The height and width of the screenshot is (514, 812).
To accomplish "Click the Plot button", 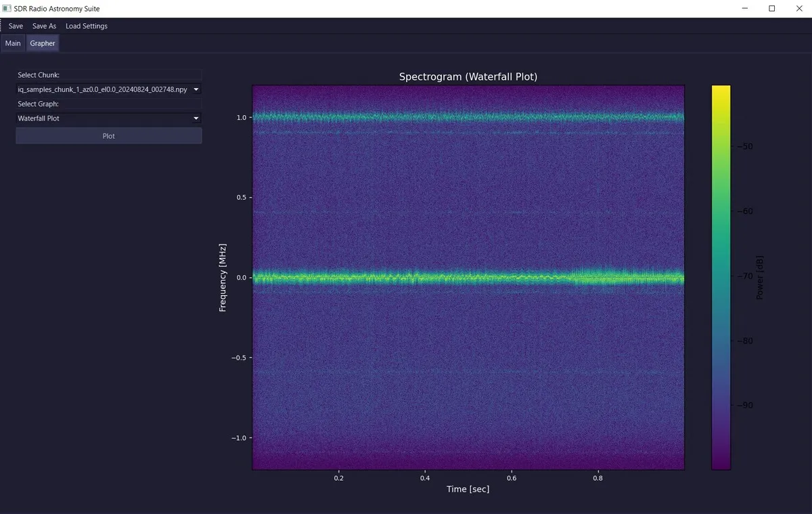I will 109,136.
